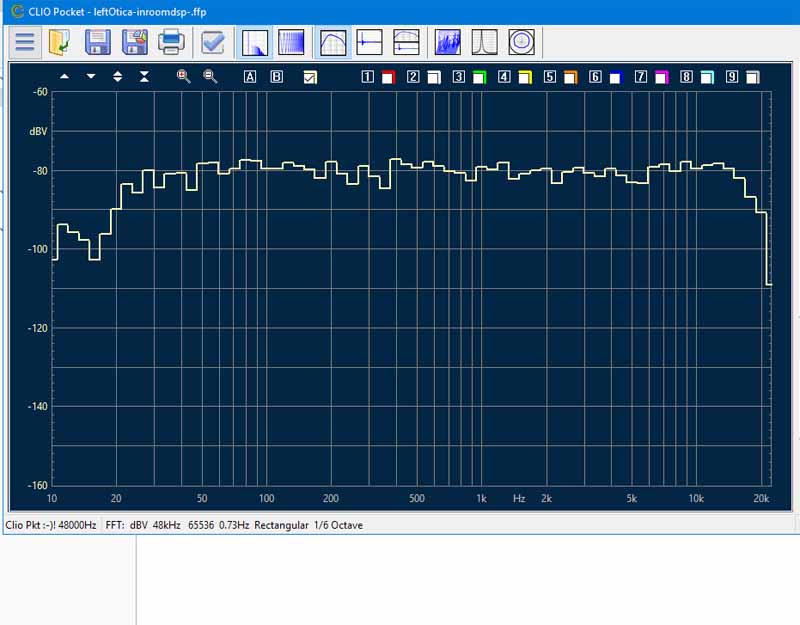Select overlay slot number 9
800x625 pixels.
point(732,77)
